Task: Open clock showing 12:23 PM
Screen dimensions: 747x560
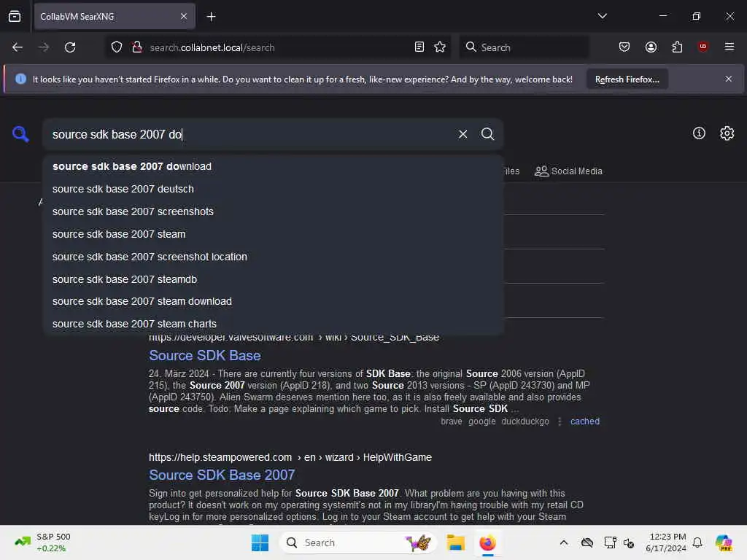Action: pyautogui.click(x=665, y=542)
